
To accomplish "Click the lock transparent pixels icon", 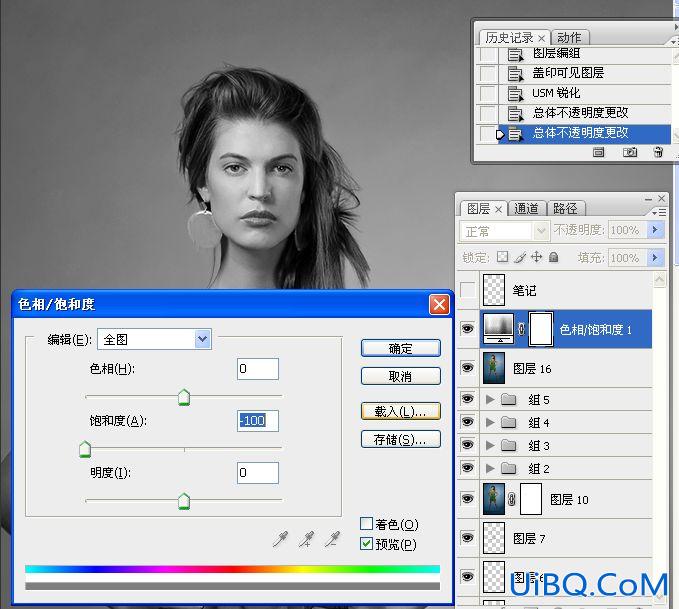I will pyautogui.click(x=502, y=257).
